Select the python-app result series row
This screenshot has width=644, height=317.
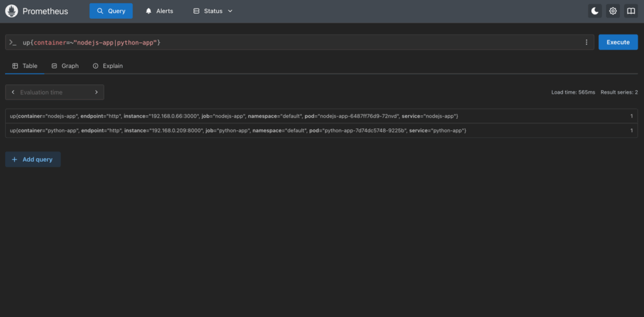pos(321,131)
